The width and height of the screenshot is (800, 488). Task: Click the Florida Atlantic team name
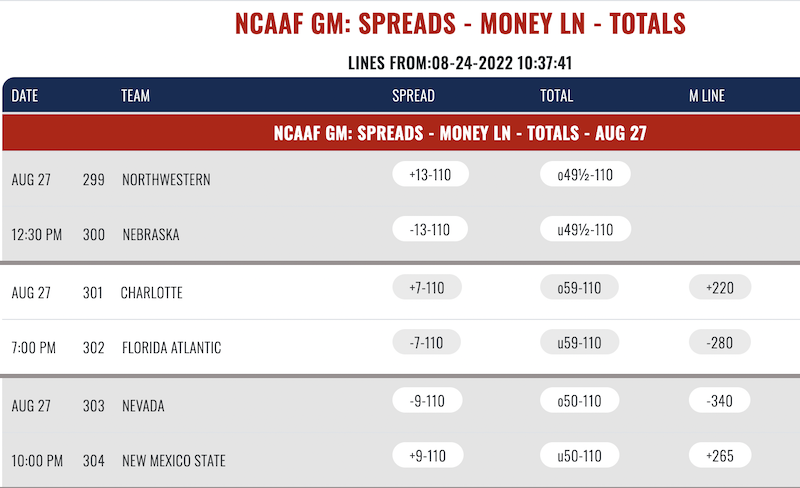[171, 348]
